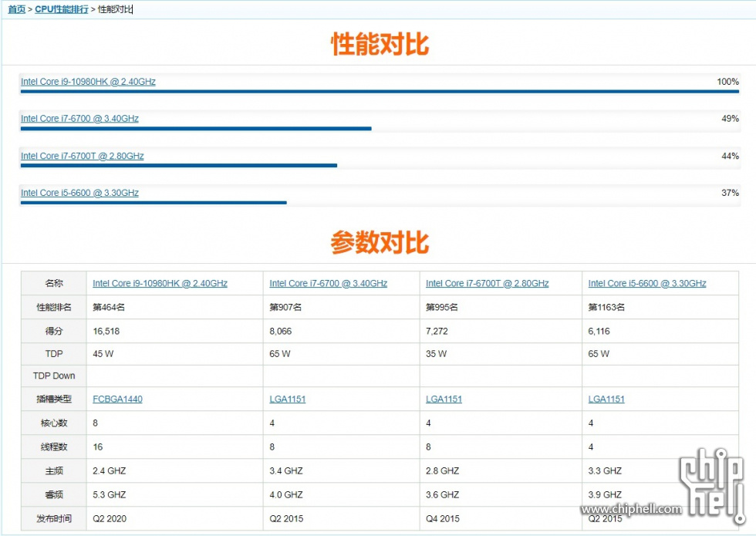Select the 45 W TDP value
The height and width of the screenshot is (536, 756).
click(x=103, y=353)
